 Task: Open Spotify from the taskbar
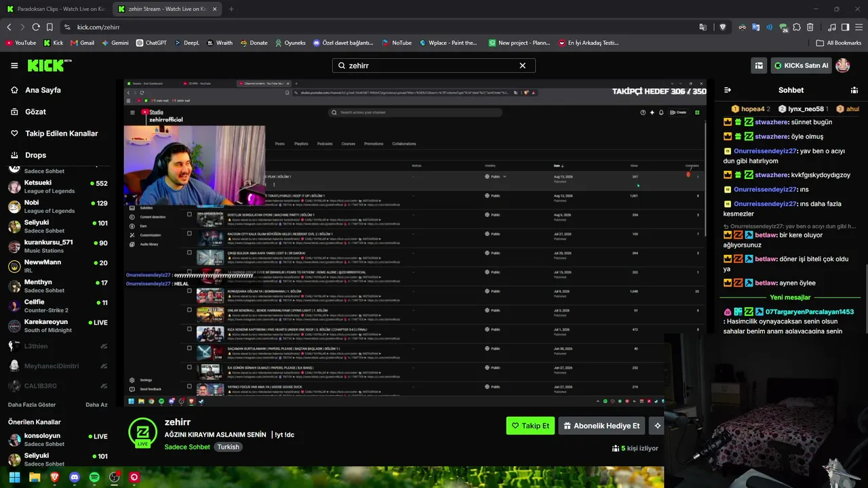(x=94, y=477)
